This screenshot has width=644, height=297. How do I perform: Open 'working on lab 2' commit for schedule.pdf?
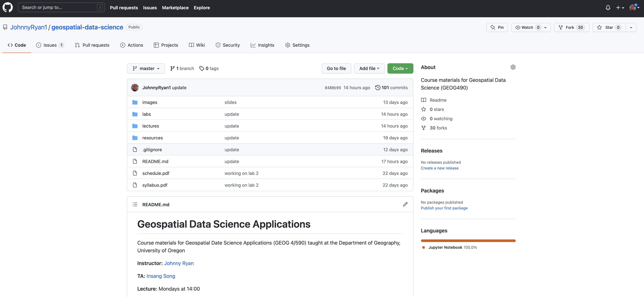[242, 173]
